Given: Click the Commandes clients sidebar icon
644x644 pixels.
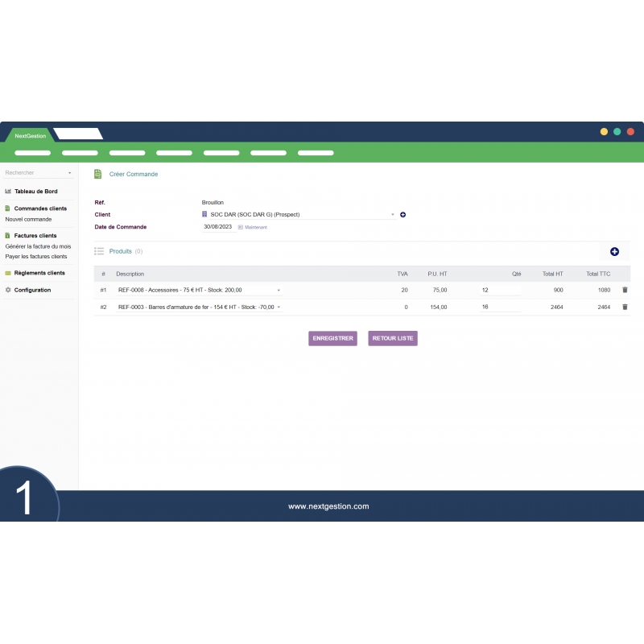Looking at the screenshot, I should click(x=6, y=208).
